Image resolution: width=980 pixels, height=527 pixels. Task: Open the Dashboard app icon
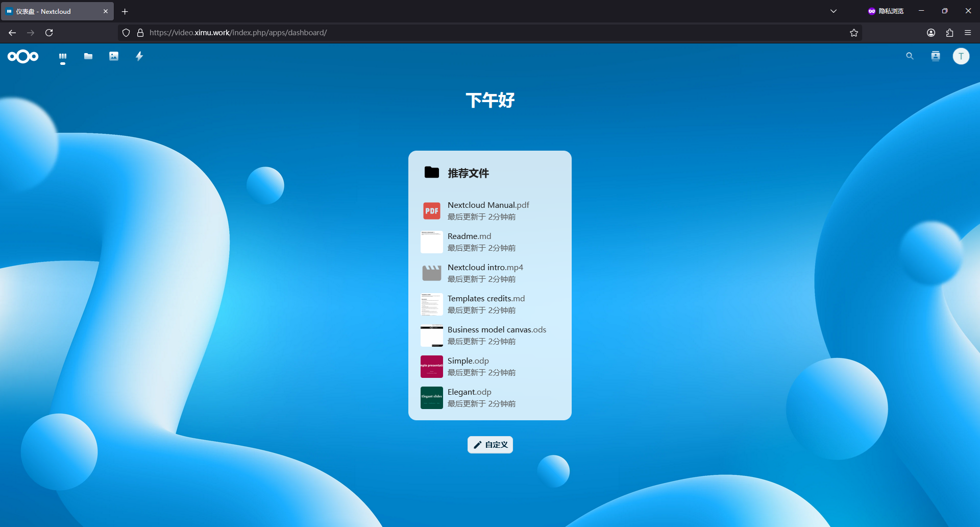63,56
